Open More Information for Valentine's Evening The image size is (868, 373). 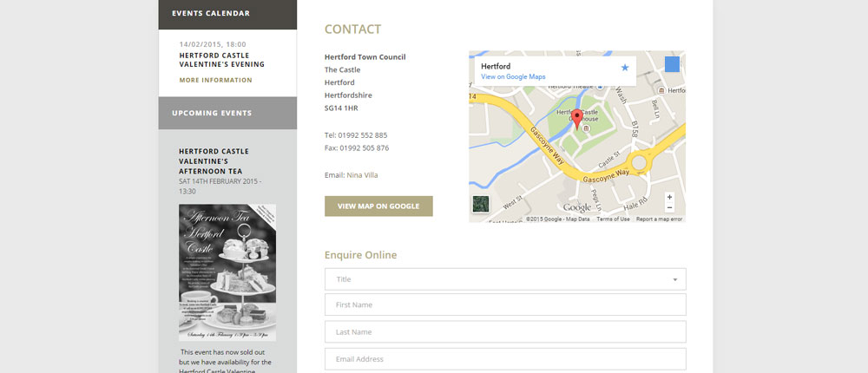click(215, 81)
